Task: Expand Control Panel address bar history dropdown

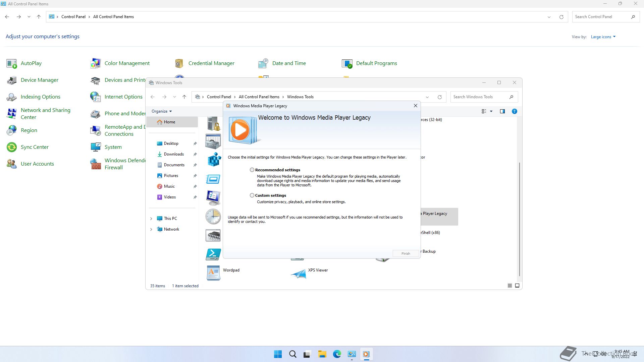Action: click(549, 17)
